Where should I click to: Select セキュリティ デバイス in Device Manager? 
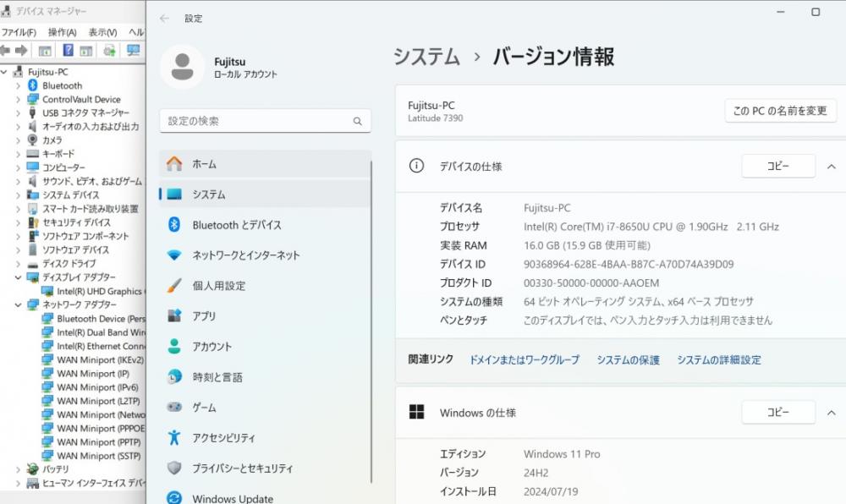coord(76,222)
